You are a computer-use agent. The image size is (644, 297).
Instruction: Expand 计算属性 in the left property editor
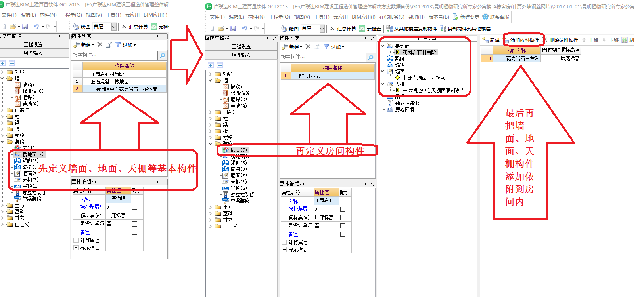point(76,240)
